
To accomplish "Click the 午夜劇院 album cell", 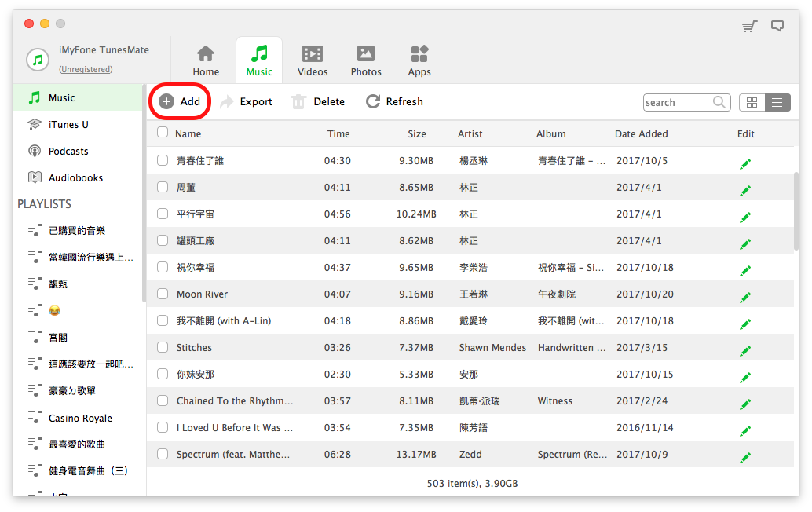I will (557, 294).
